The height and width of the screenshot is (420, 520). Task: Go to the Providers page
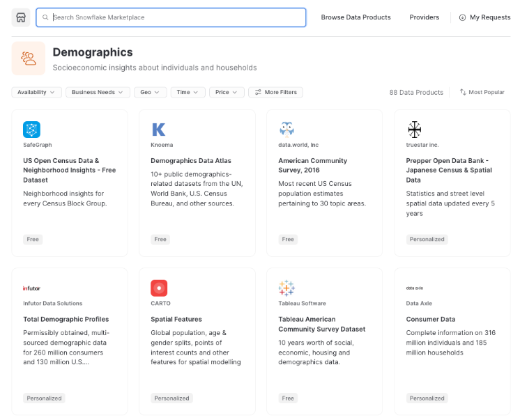424,17
